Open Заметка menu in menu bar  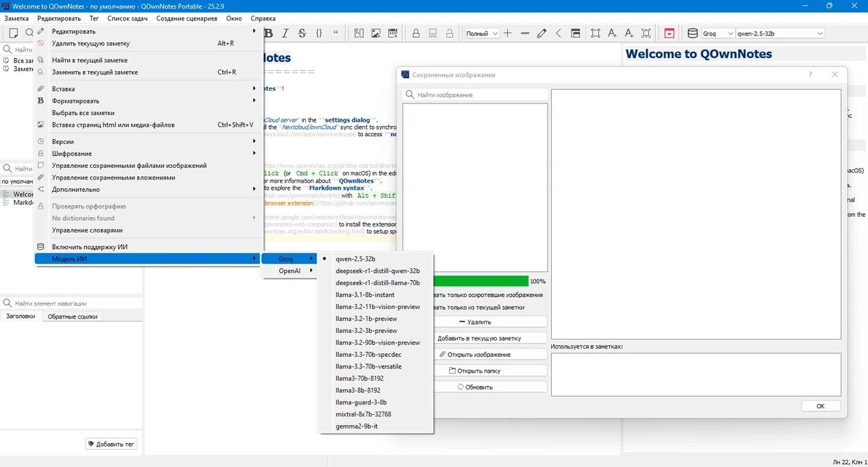17,18
